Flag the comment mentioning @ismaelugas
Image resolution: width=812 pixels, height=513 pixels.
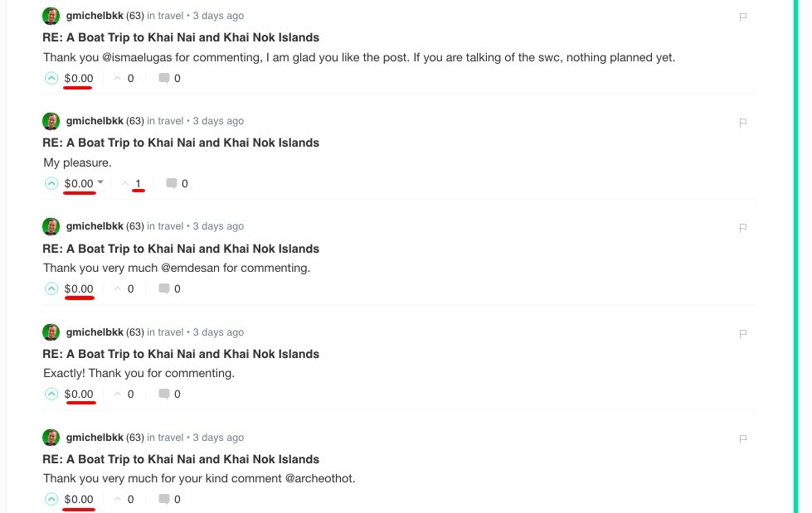point(742,17)
